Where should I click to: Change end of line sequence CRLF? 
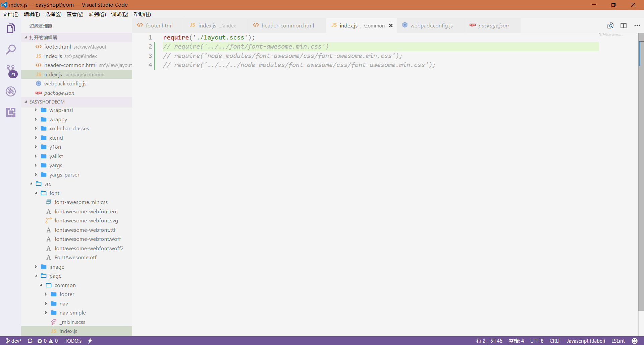(555, 341)
